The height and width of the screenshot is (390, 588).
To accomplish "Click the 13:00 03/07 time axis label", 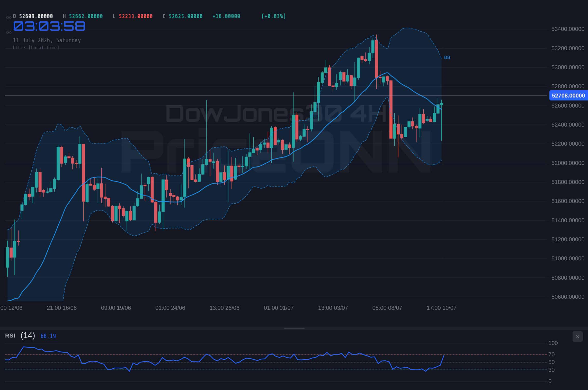I will [333, 308].
